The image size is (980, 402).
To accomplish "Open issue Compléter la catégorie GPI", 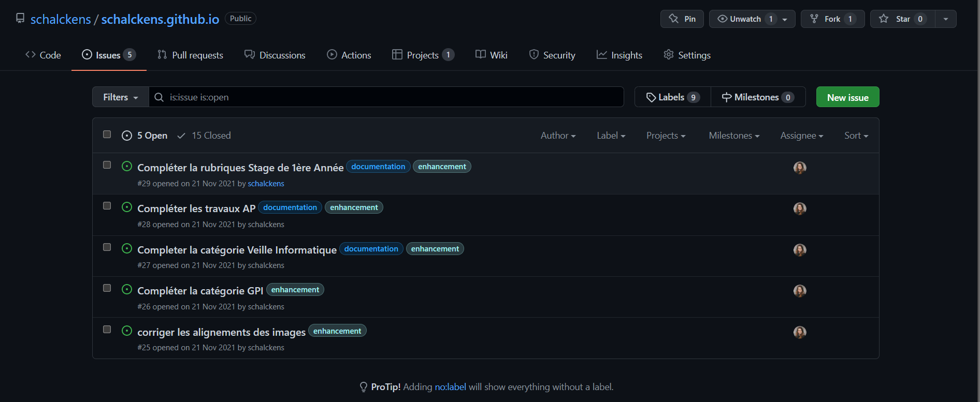I will (200, 291).
